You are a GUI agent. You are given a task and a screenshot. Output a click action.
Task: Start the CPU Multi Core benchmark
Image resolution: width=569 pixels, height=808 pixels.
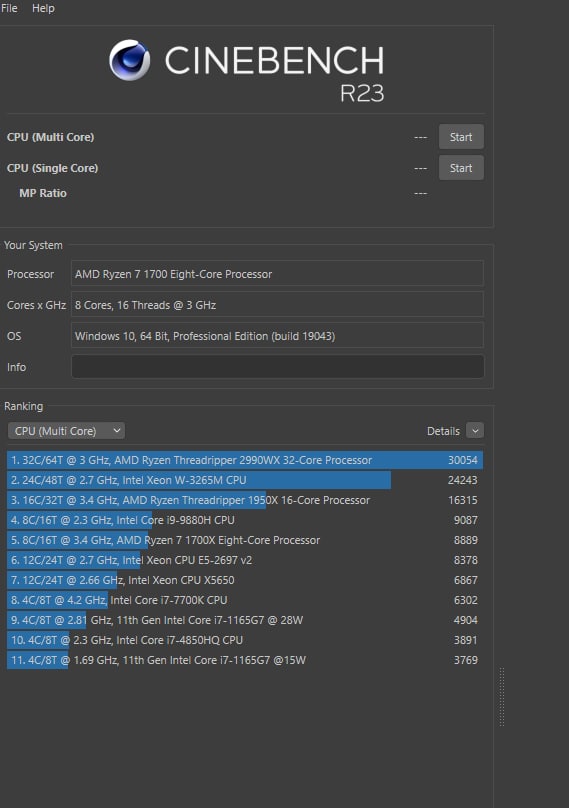461,137
